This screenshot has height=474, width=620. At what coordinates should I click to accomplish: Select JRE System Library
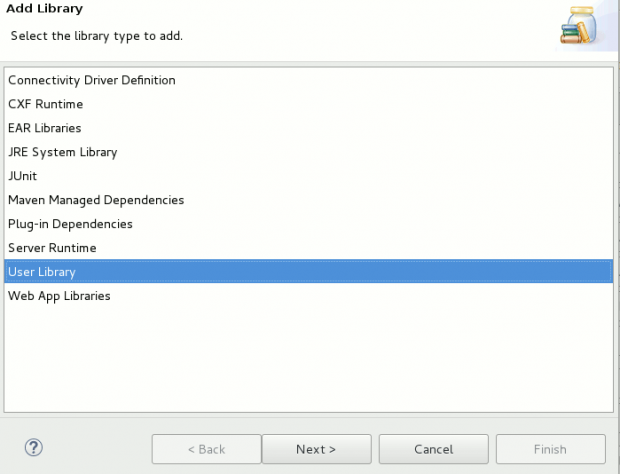308,152
